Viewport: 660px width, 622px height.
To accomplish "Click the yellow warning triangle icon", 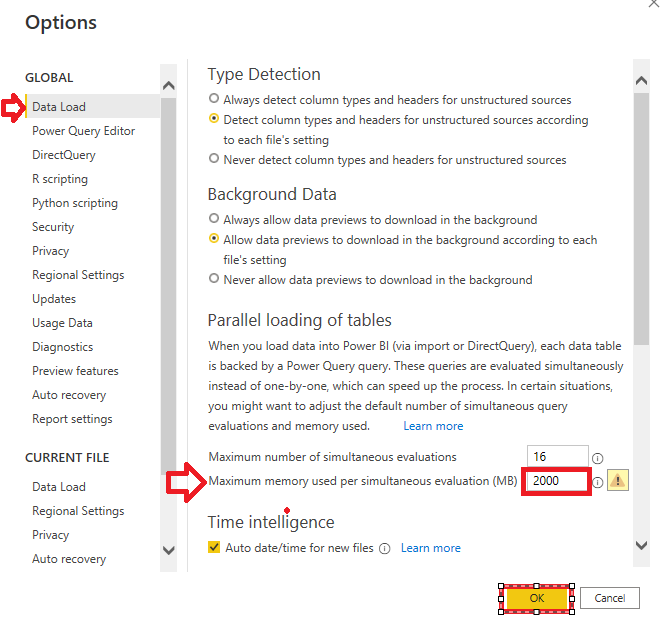I will point(619,481).
